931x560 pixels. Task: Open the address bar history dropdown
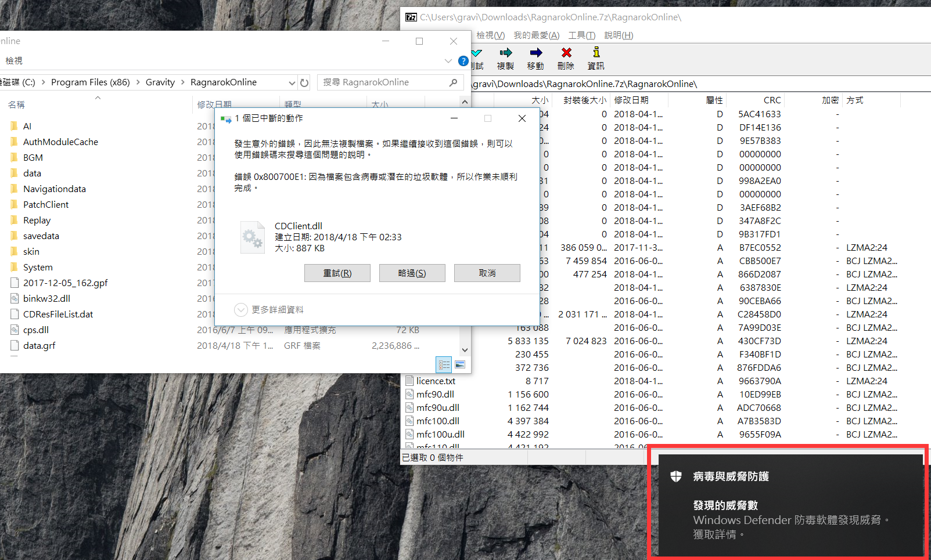[292, 82]
